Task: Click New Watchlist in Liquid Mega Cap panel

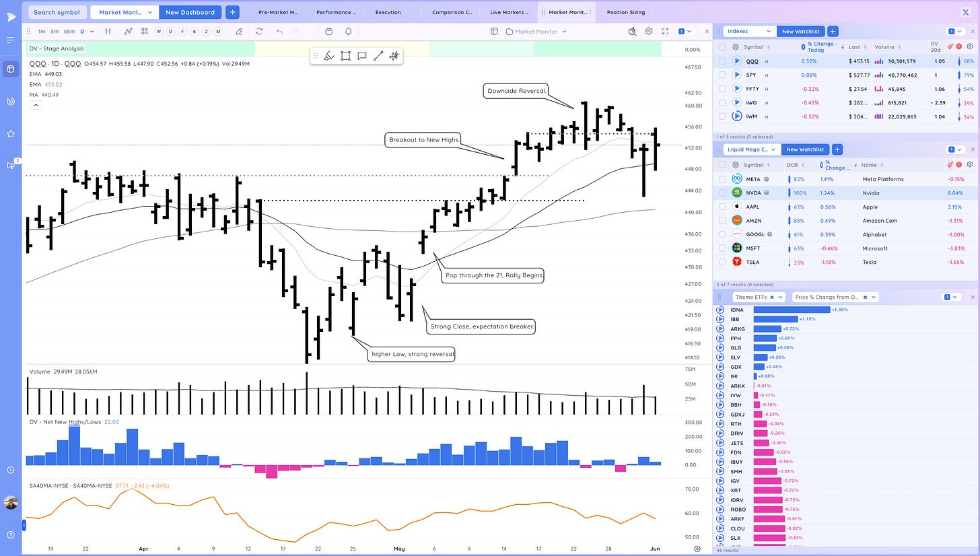Action: (806, 149)
